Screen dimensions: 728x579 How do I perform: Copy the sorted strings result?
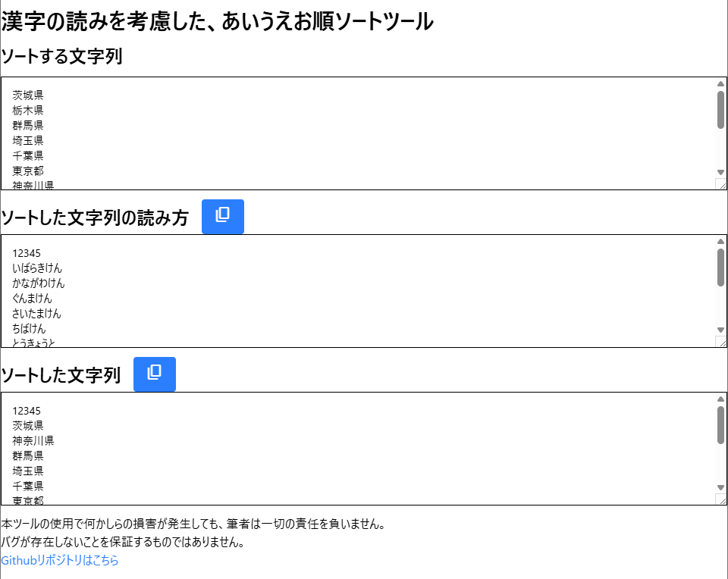pyautogui.click(x=155, y=374)
